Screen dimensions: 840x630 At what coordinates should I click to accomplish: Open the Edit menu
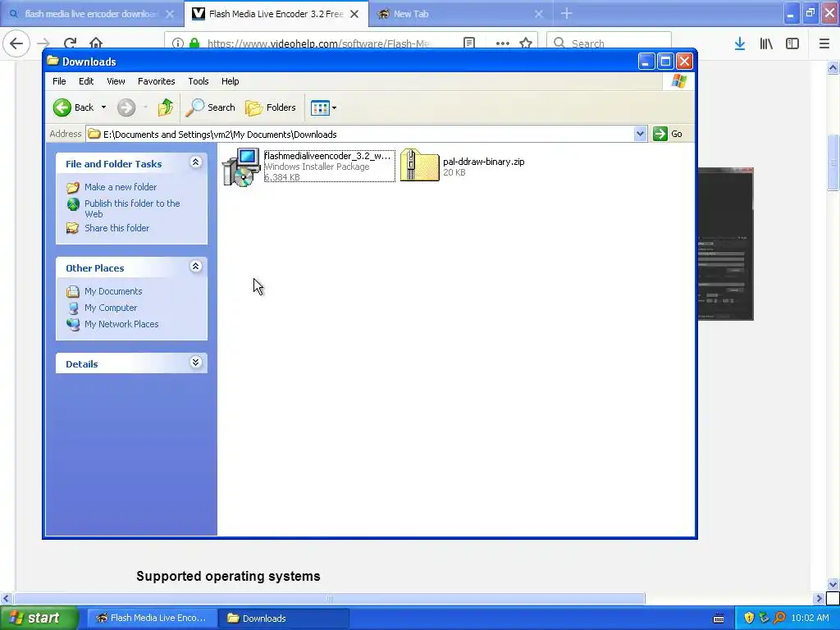pyautogui.click(x=85, y=81)
